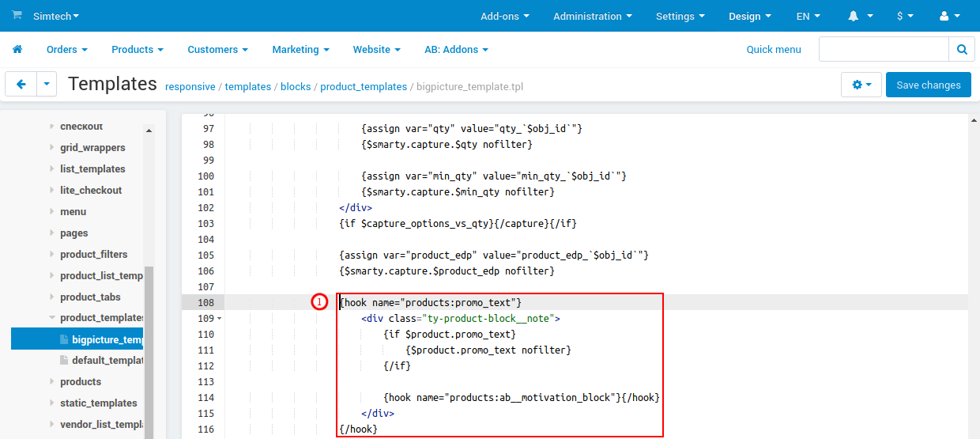Open the Website menu
This screenshot has height=439, width=980.
coord(377,49)
